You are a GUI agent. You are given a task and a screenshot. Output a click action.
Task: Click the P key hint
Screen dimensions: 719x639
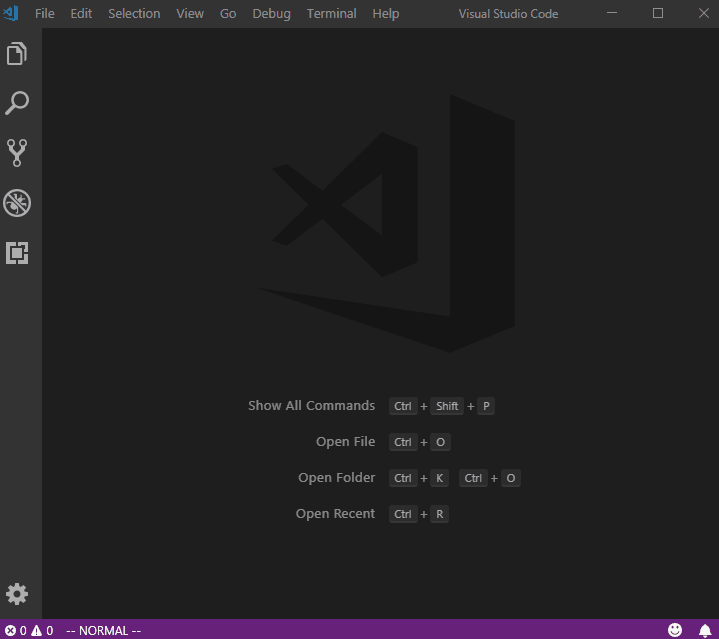click(486, 406)
